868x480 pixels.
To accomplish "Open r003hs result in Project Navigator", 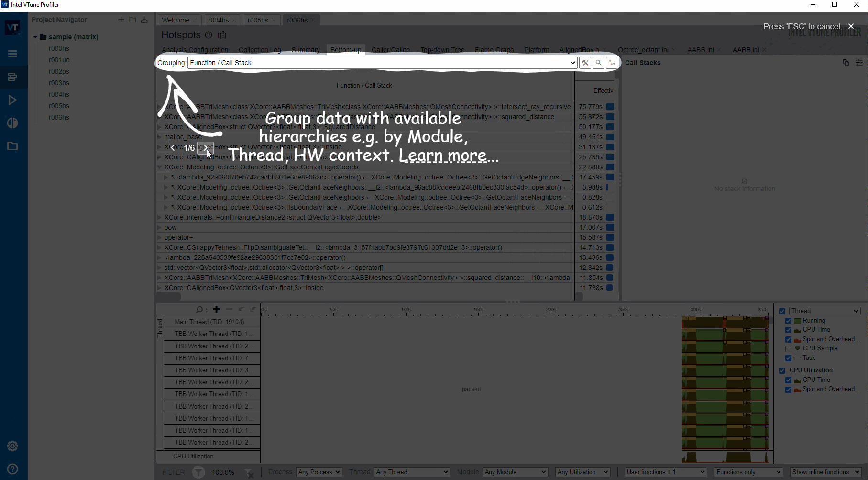I will [59, 83].
